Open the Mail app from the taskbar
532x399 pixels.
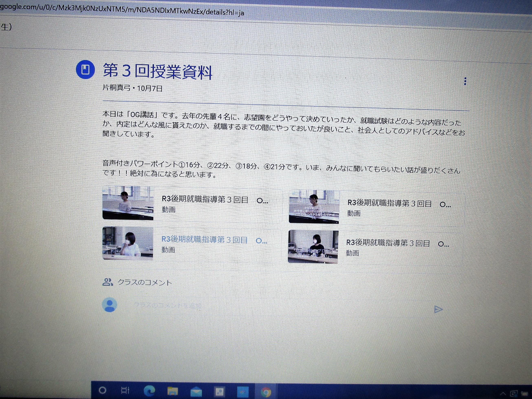[196, 391]
